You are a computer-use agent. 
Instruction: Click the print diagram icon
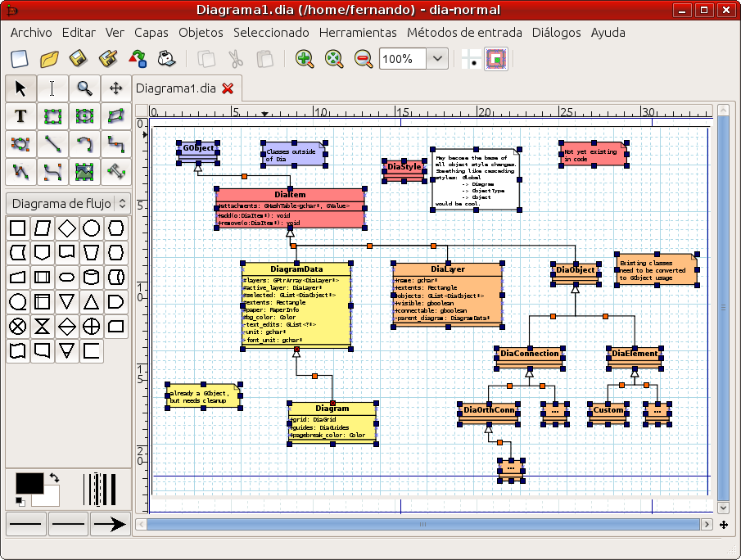pos(166,59)
